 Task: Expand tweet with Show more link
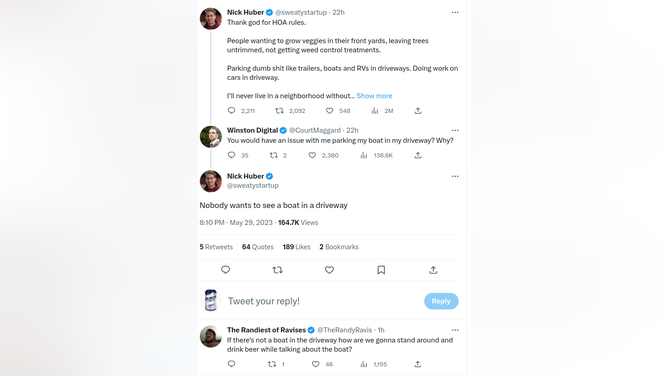374,96
